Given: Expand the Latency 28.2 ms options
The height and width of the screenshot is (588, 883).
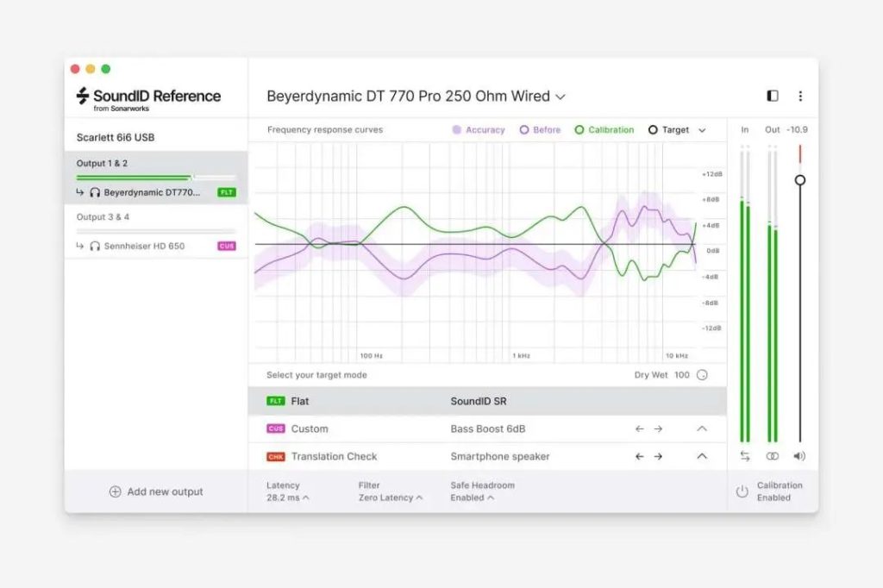Looking at the screenshot, I should (288, 497).
